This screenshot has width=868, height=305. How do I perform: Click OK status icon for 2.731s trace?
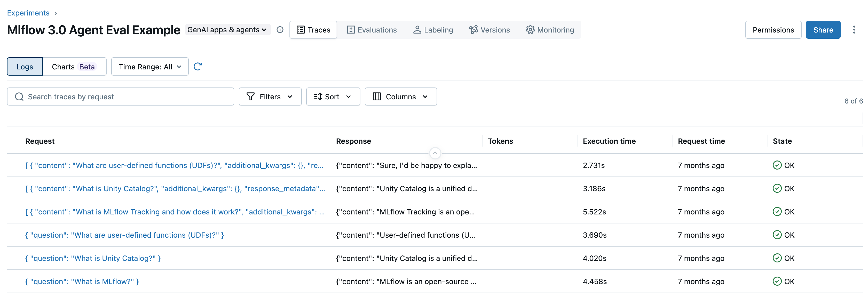click(x=777, y=165)
